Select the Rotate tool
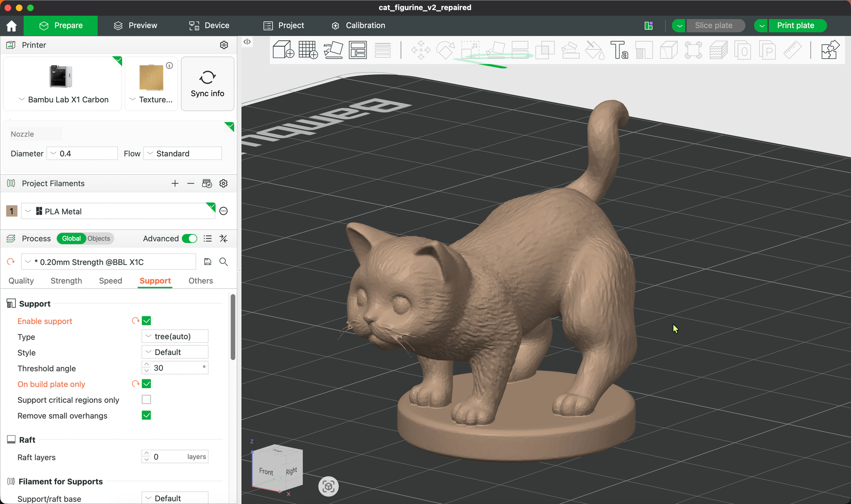This screenshot has width=851, height=504. click(446, 51)
